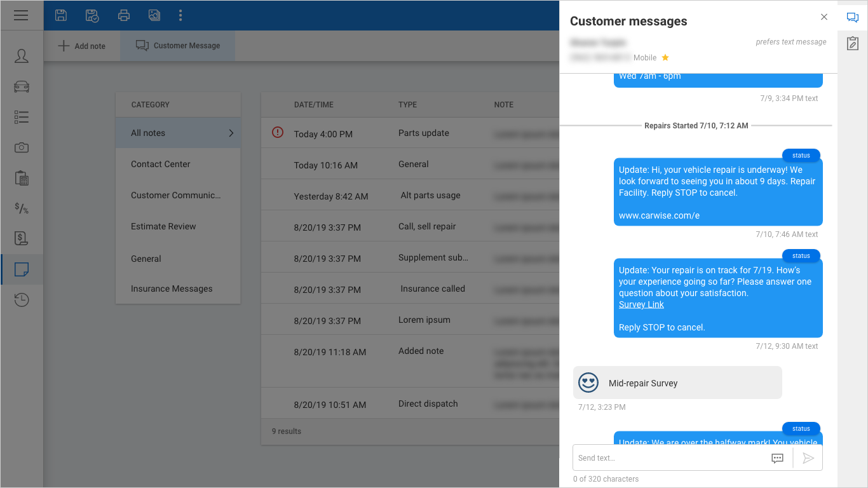
Task: Open the history clock sidebar icon
Action: pyautogui.click(x=22, y=299)
